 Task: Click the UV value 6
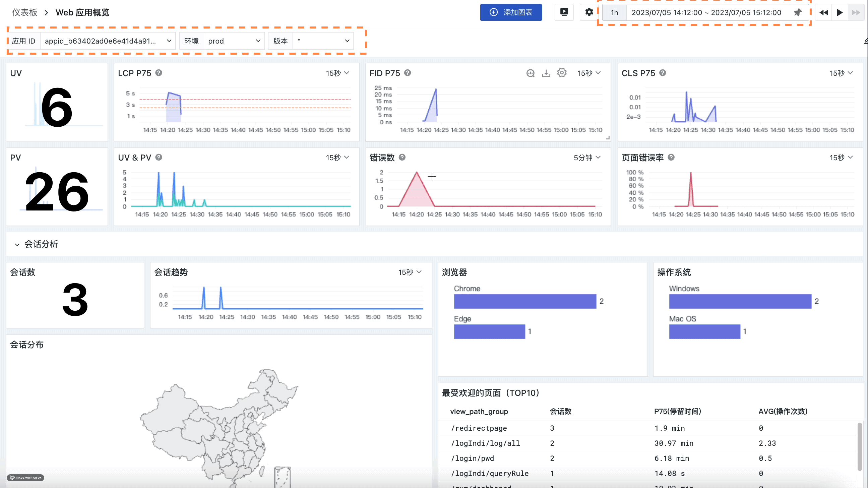tap(57, 107)
